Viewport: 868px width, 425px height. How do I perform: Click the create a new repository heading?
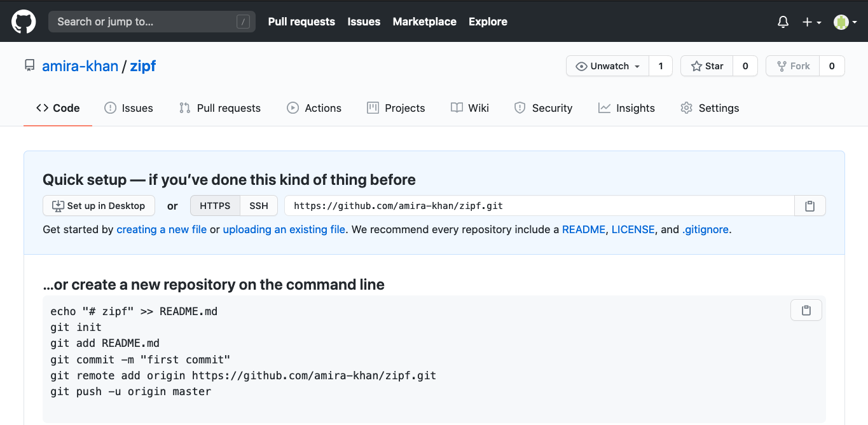(214, 285)
